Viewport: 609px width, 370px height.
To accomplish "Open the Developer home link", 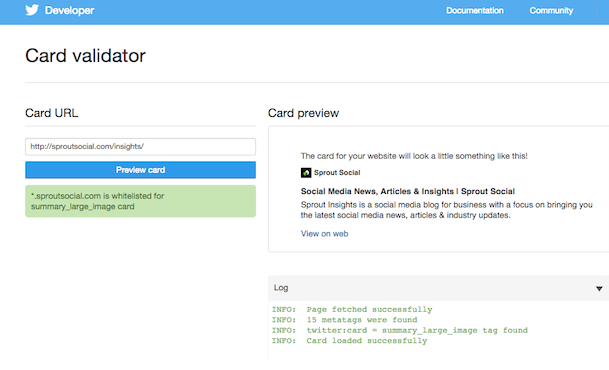I will click(70, 10).
